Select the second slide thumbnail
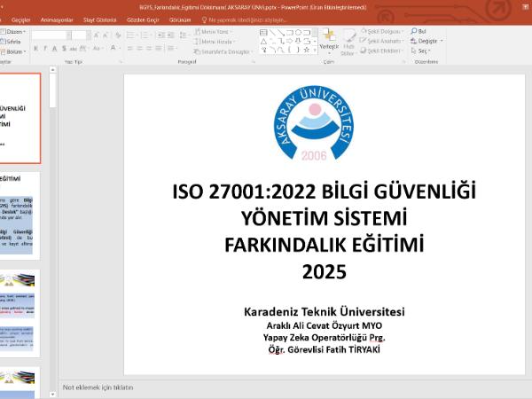The width and height of the screenshot is (532, 399). 20,215
